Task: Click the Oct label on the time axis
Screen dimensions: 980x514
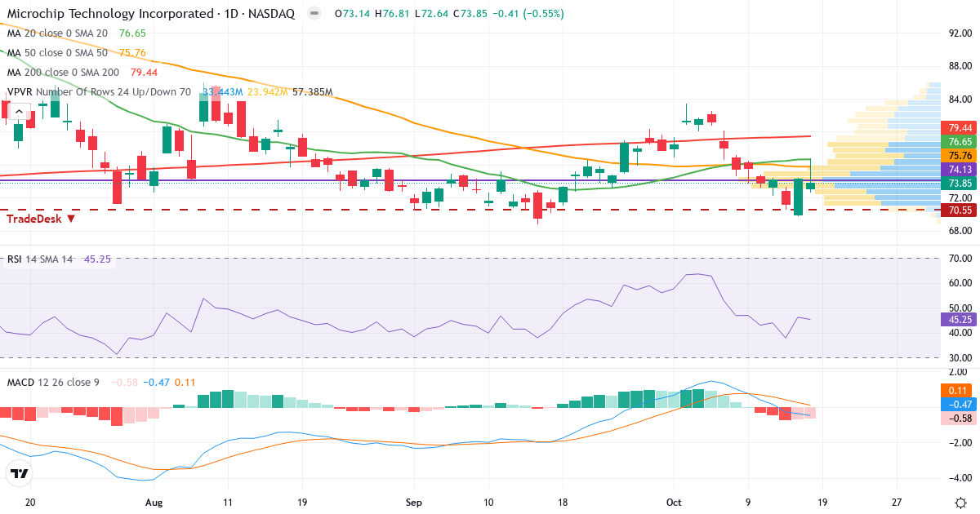Action: (x=674, y=503)
